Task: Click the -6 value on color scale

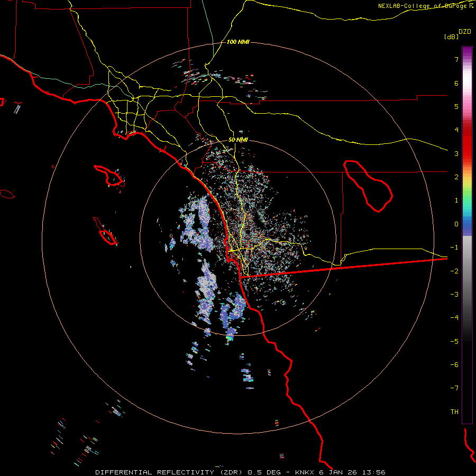Action: pos(454,365)
